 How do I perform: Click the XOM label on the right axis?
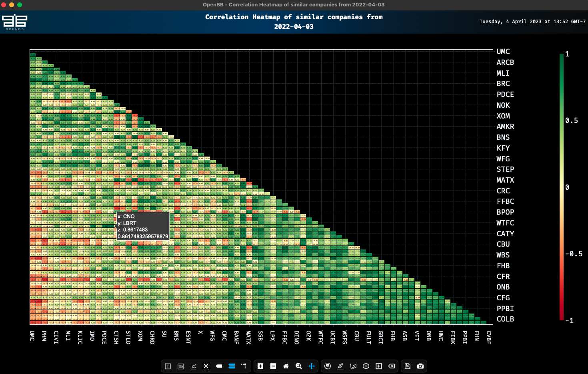coord(503,116)
